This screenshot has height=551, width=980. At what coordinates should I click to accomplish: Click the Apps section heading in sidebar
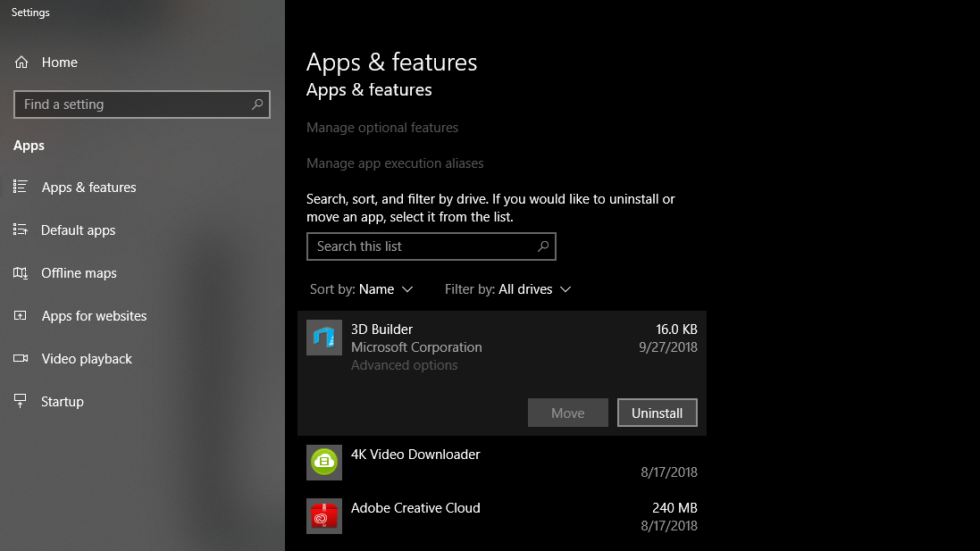click(29, 146)
